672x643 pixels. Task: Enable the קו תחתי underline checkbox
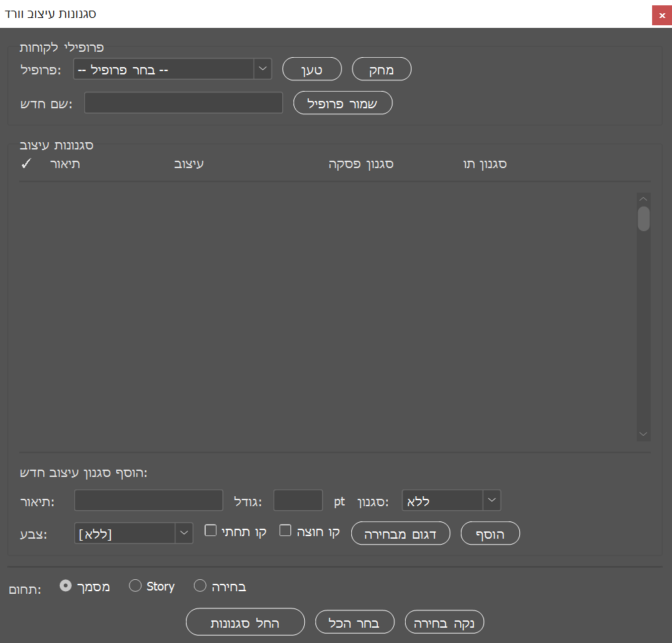pyautogui.click(x=210, y=531)
